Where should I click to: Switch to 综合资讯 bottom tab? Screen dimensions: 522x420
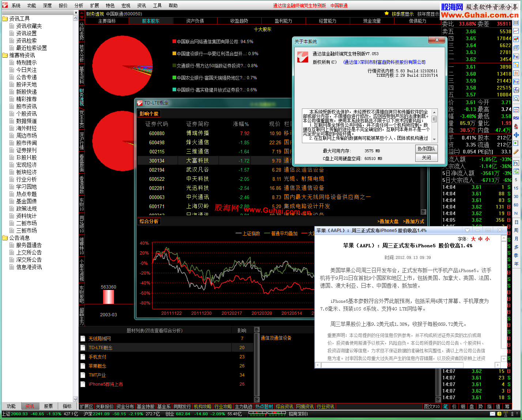(x=284, y=406)
